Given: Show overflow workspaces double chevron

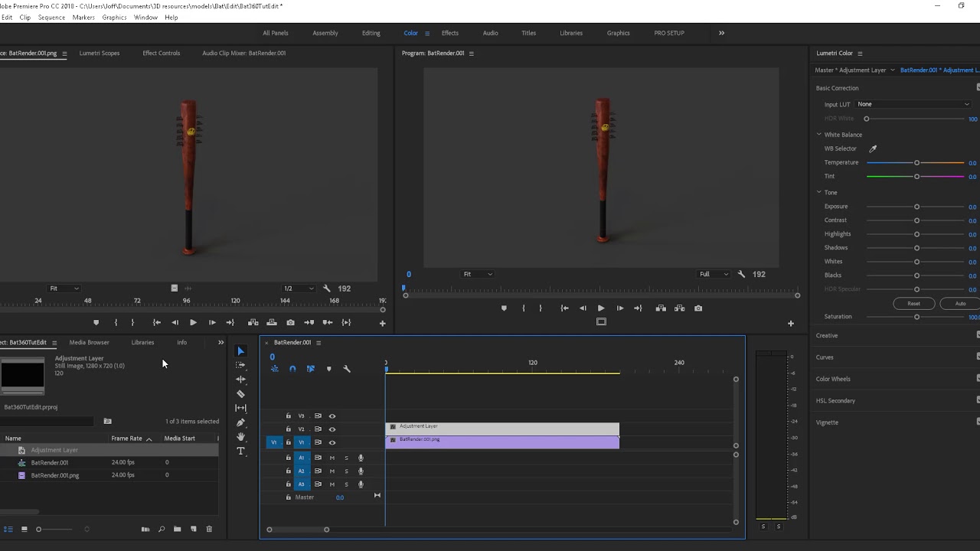Looking at the screenshot, I should pos(721,33).
